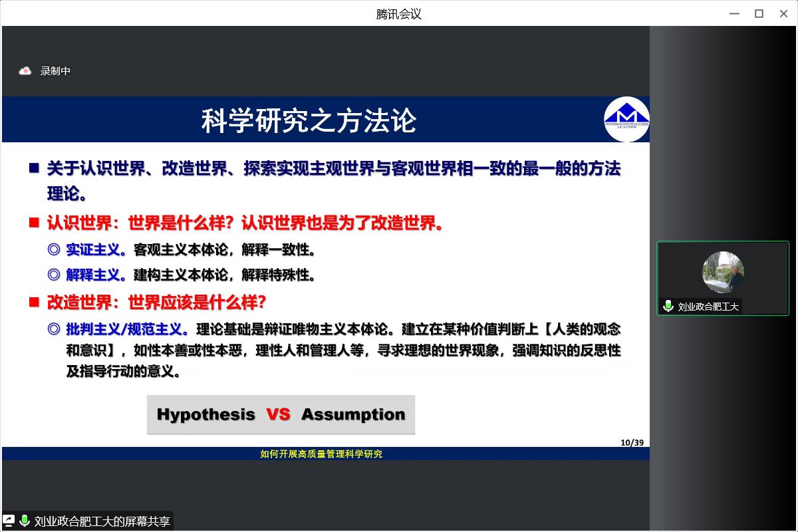The height and width of the screenshot is (532, 798).
Task: Close the Tencent Meeting window
Action: tap(783, 14)
